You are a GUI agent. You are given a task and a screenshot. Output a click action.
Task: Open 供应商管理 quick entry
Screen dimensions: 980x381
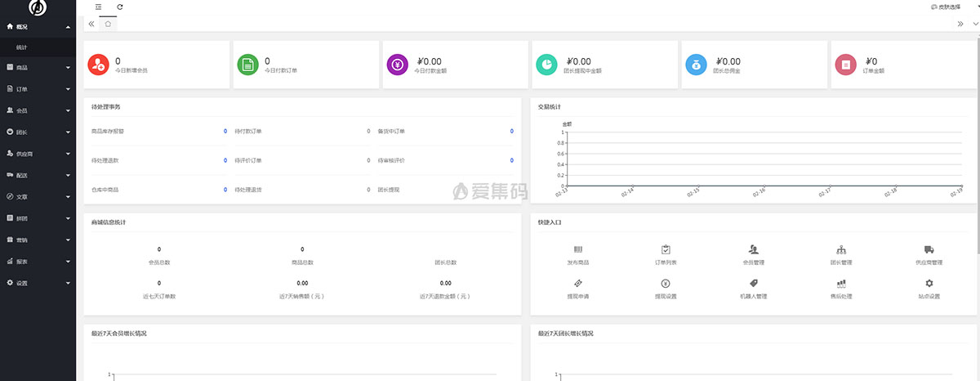pos(929,254)
